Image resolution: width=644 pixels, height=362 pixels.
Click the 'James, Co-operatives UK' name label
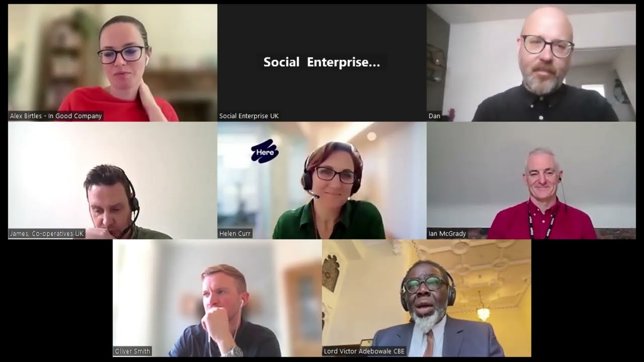pos(47,234)
